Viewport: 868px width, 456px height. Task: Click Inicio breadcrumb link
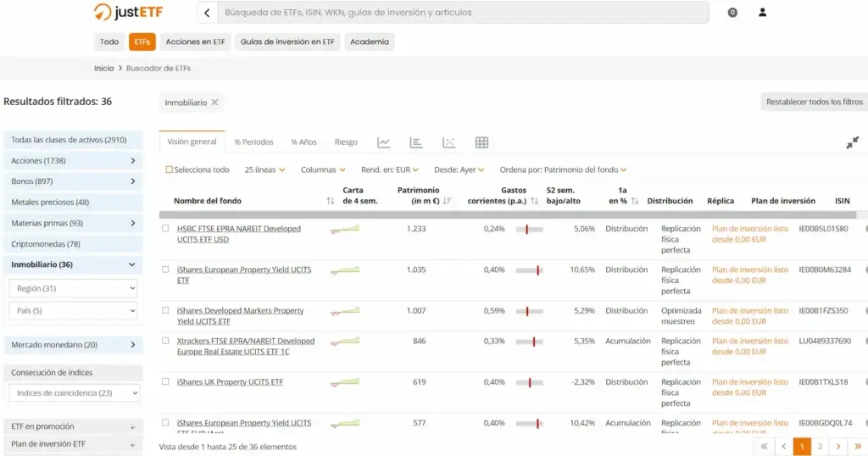[103, 68]
